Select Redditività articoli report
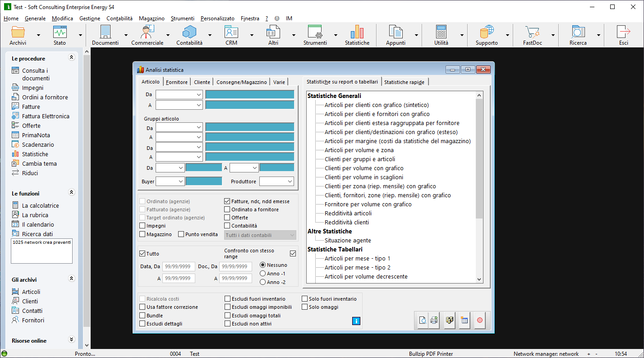Screen dimensions: 644x358 coord(348,213)
